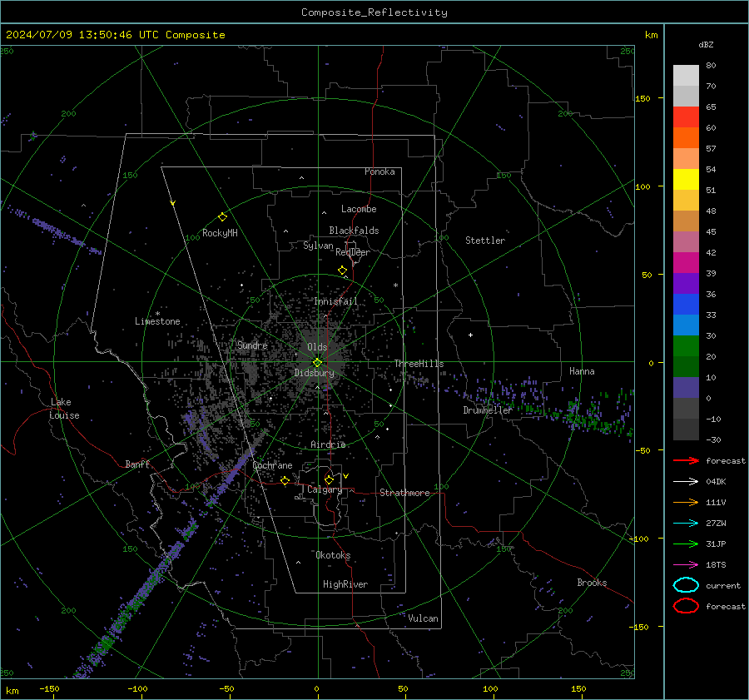This screenshot has height=700, width=749.
Task: Select the cyan 27ZW arrow icon
Action: click(686, 524)
